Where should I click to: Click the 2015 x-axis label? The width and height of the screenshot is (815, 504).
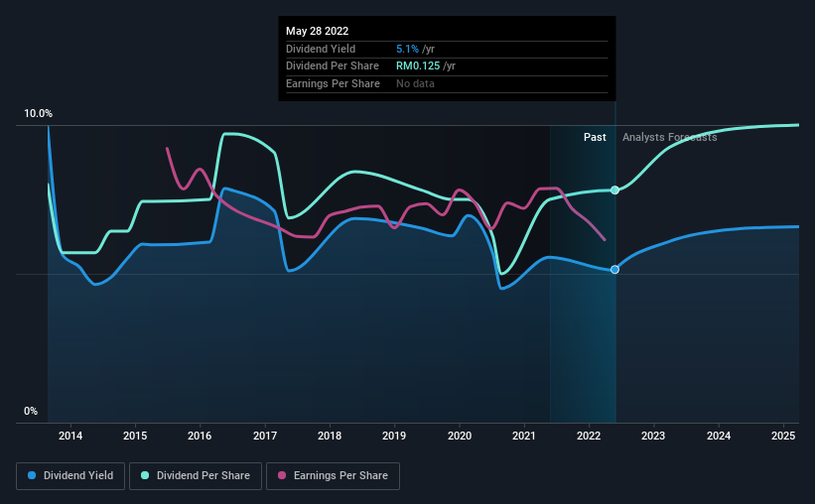[135, 436]
